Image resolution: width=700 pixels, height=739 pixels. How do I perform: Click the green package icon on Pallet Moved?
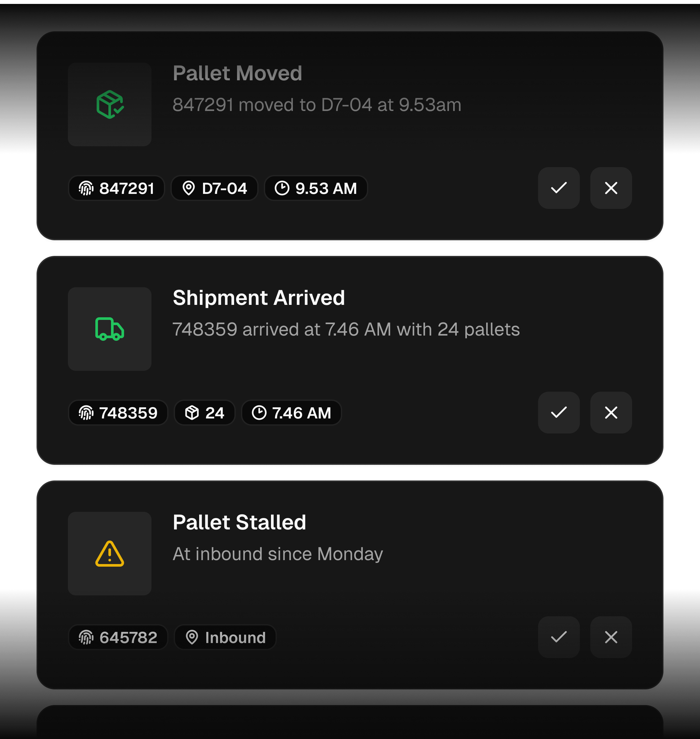click(x=110, y=104)
